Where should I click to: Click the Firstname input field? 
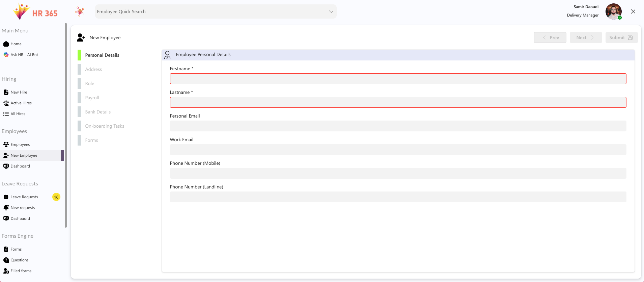(x=398, y=79)
